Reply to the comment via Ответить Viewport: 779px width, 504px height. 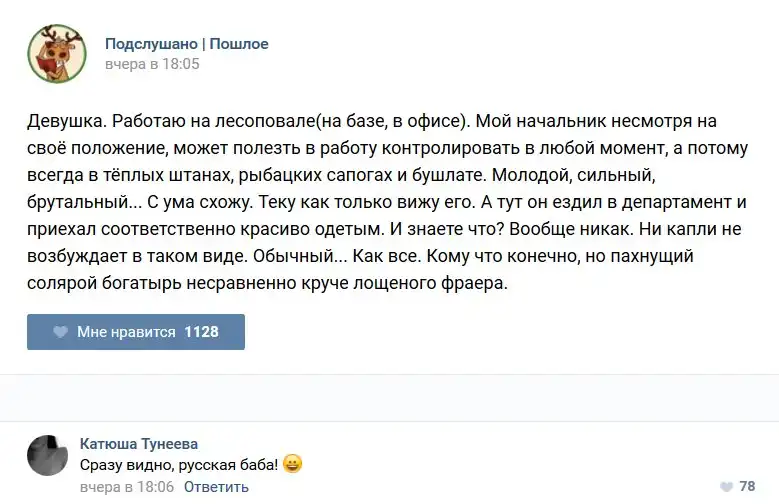pos(216,487)
